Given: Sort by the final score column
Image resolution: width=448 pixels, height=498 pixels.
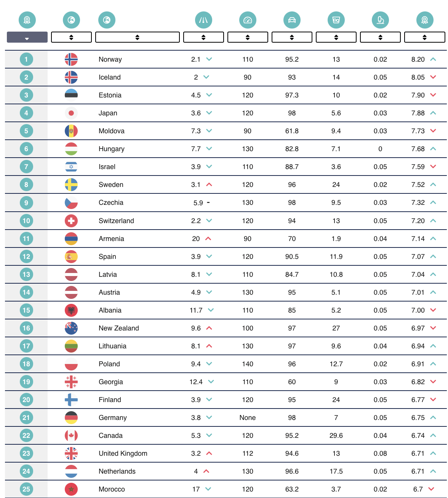Looking at the screenshot, I should point(424,37).
